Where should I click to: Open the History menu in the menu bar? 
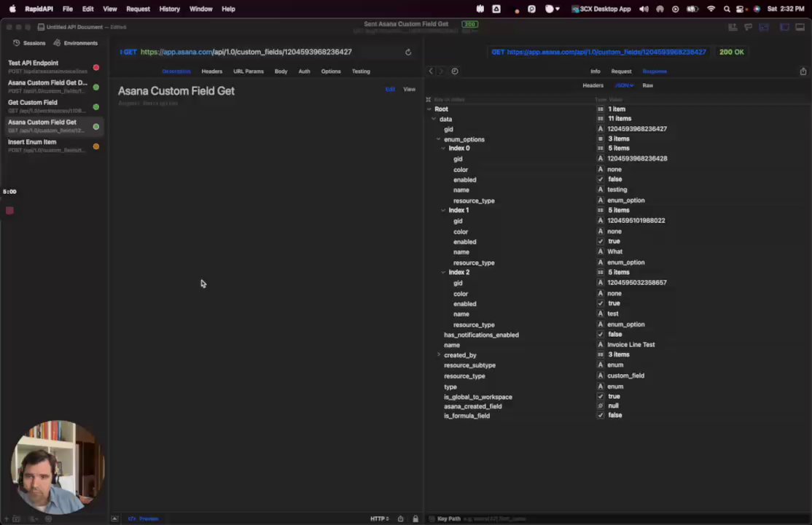[169, 9]
